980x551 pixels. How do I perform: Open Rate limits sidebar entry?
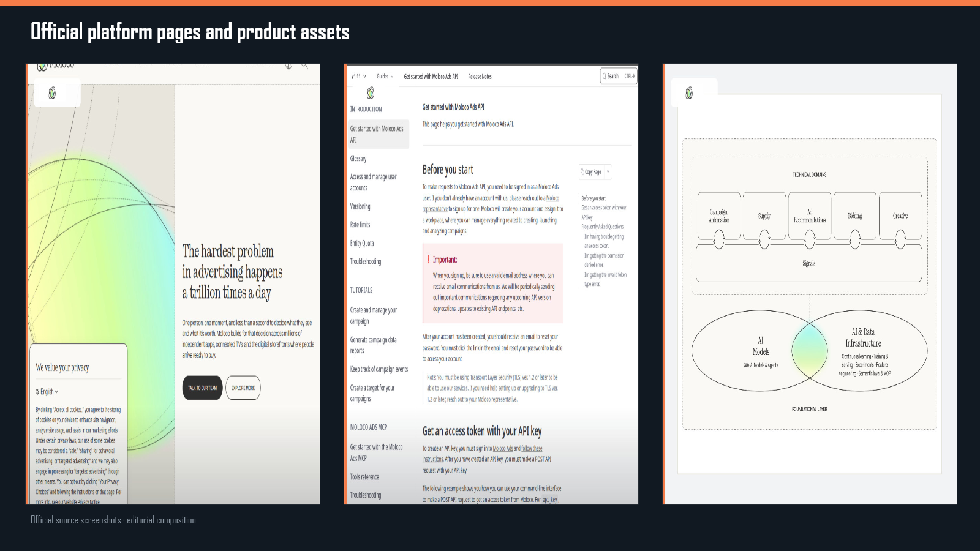pyautogui.click(x=360, y=225)
